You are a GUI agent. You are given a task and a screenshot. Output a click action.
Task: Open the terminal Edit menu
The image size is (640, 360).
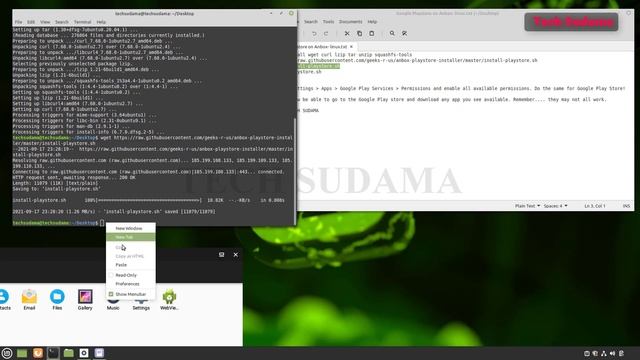[x=31, y=22]
